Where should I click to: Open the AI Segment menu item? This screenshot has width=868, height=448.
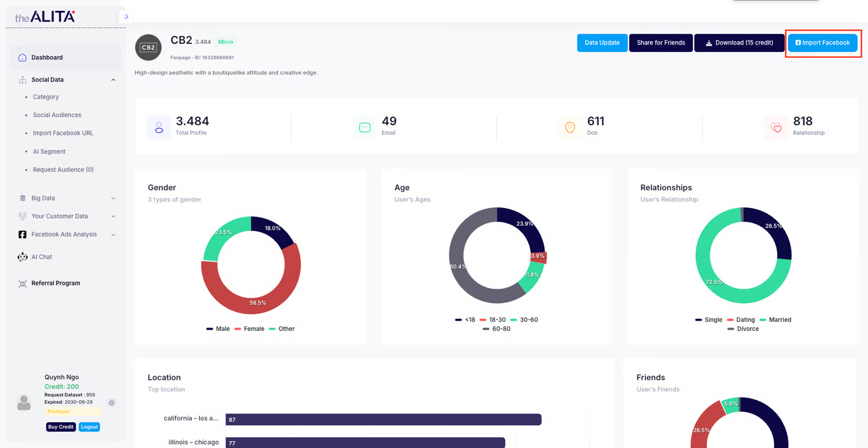(49, 151)
